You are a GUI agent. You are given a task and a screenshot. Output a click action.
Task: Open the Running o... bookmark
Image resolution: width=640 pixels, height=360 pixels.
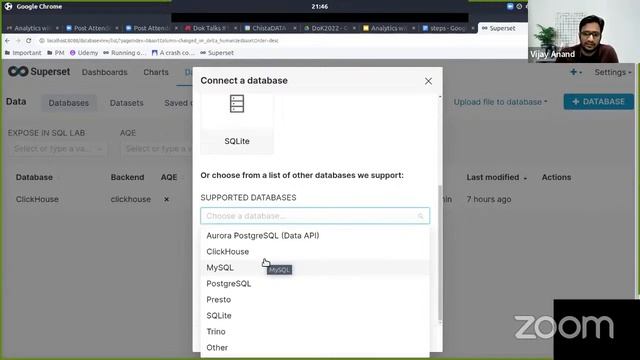click(124, 53)
